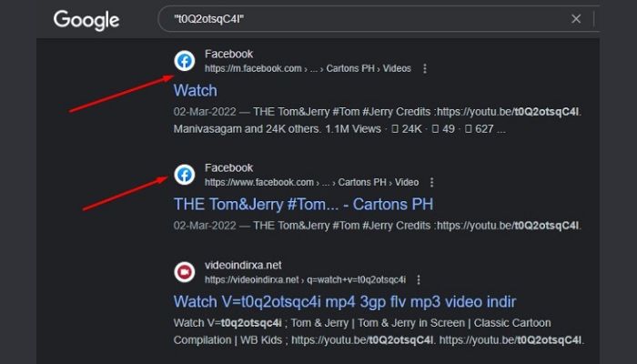The height and width of the screenshot is (364, 637).
Task: Click the "videoindirxa.net" site name
Action: click(x=243, y=266)
